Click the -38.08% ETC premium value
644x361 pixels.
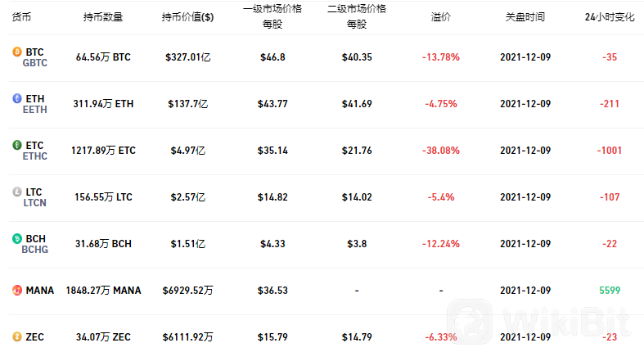pos(441,151)
